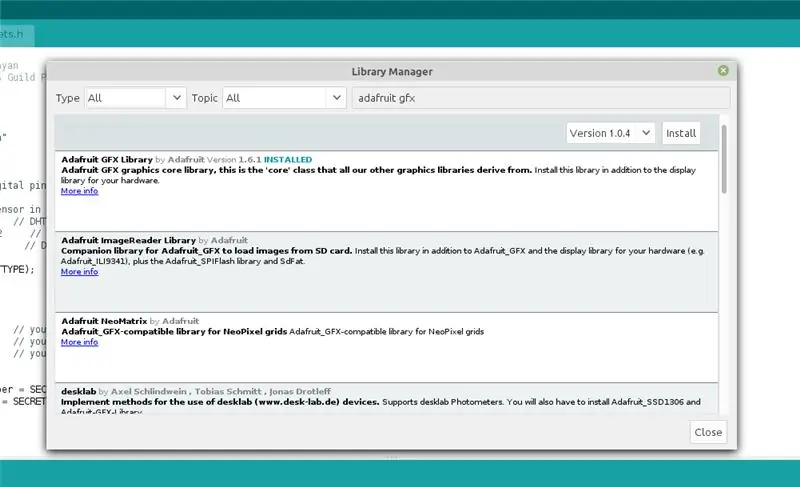The height and width of the screenshot is (487, 800).
Task: Switch to the partially visible .h tab in editor
Action: [15, 35]
